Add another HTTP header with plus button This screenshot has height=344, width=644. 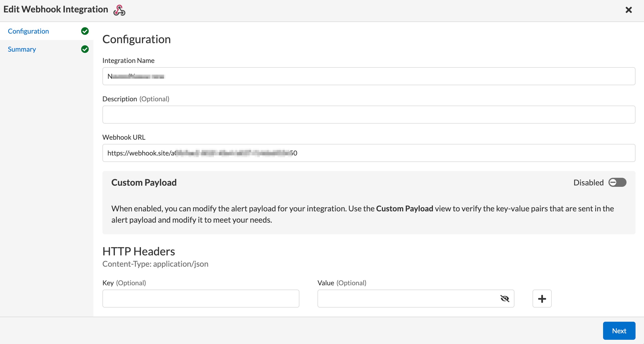pyautogui.click(x=542, y=299)
